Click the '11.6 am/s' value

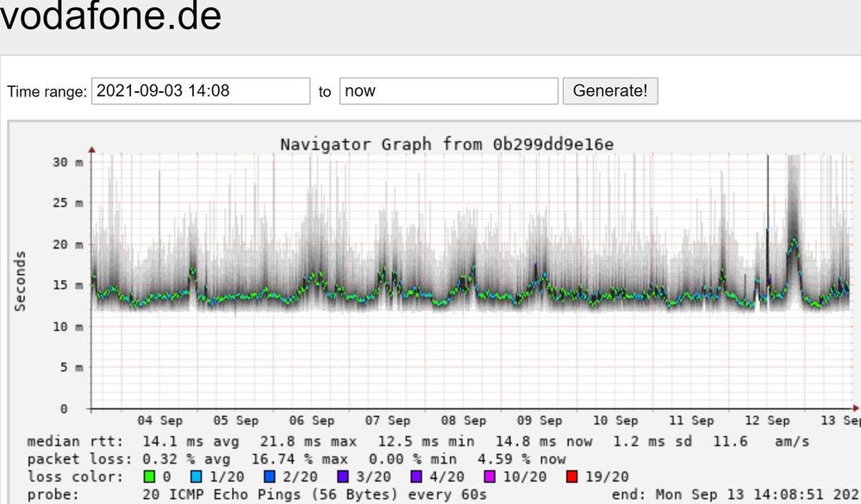click(761, 441)
